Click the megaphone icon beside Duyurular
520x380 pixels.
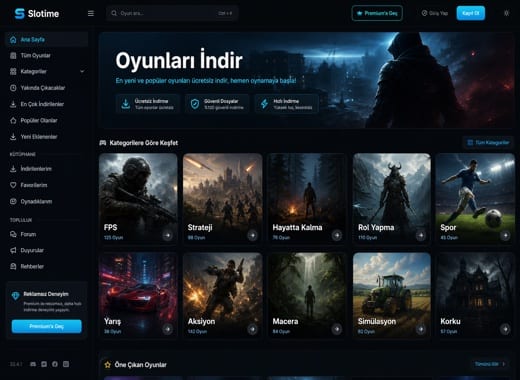coord(13,251)
